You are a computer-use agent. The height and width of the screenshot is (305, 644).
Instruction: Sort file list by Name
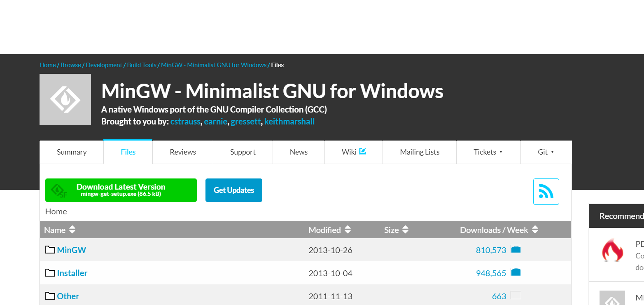coord(60,230)
